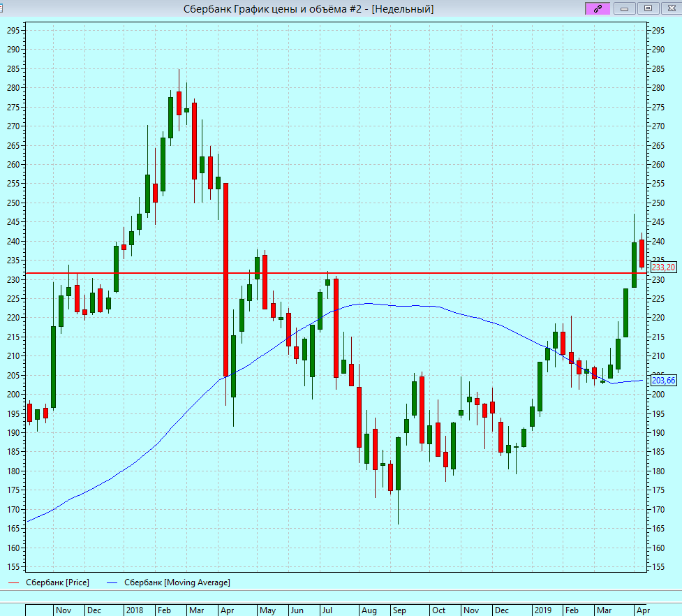
Task: Click the blue 203,66 moving average label
Action: tap(664, 380)
